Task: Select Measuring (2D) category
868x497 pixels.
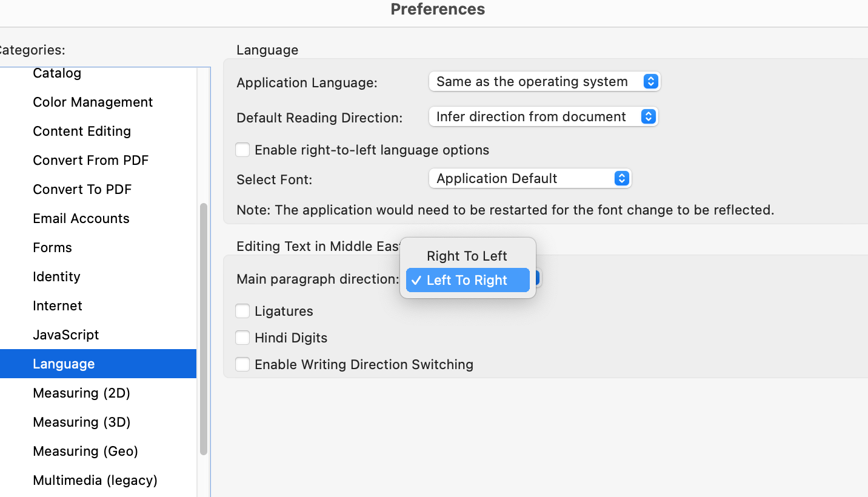Action: tap(81, 393)
